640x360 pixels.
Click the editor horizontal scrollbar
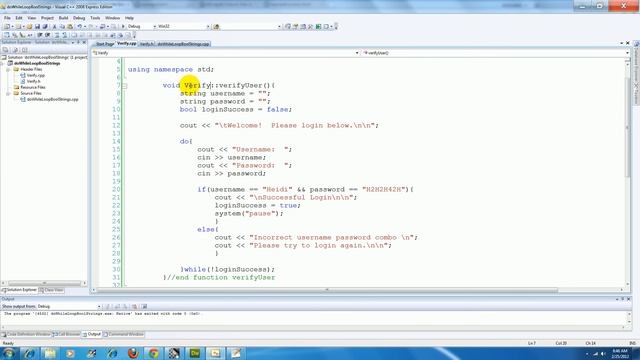pyautogui.click(x=327, y=290)
